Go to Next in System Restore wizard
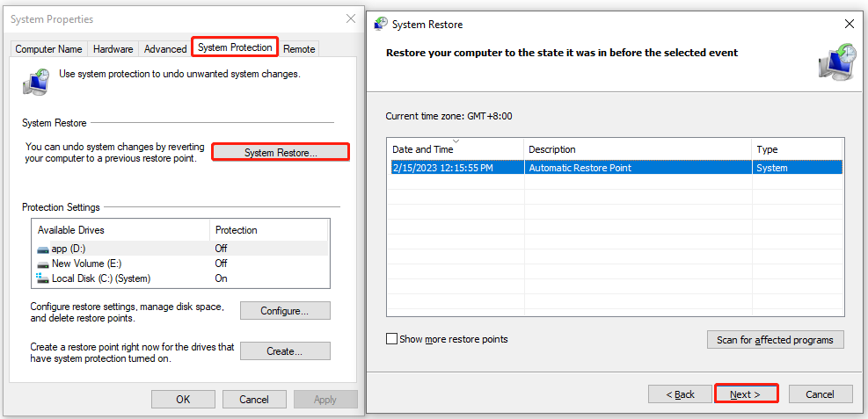The width and height of the screenshot is (868, 419). click(746, 394)
